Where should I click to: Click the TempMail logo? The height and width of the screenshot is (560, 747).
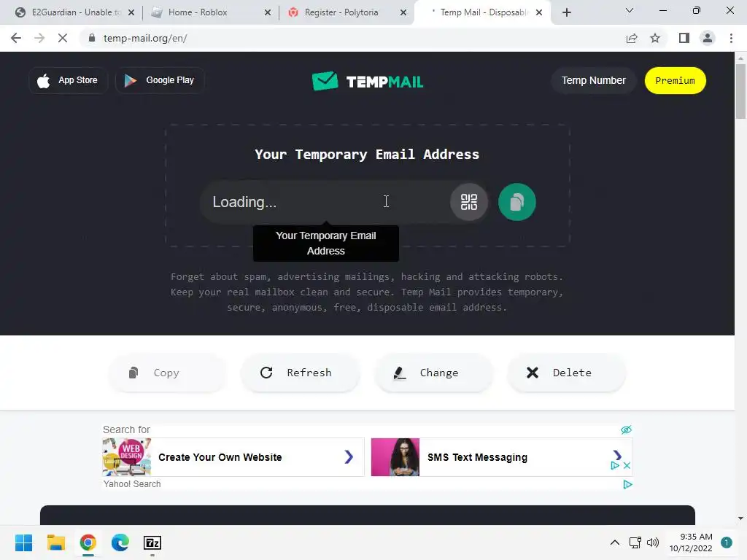[x=368, y=81]
